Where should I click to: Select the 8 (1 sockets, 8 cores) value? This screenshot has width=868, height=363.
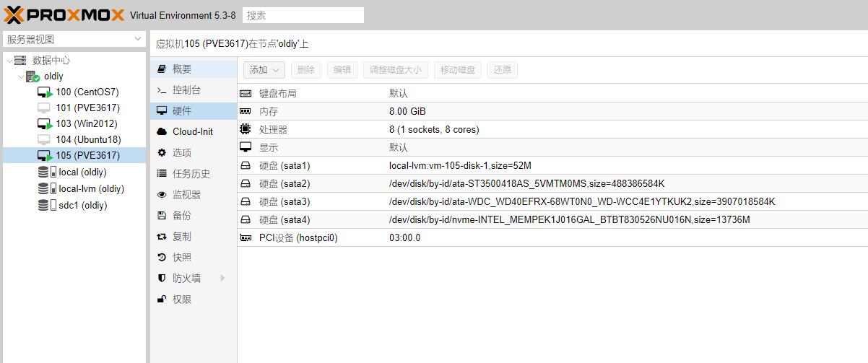pyautogui.click(x=434, y=130)
